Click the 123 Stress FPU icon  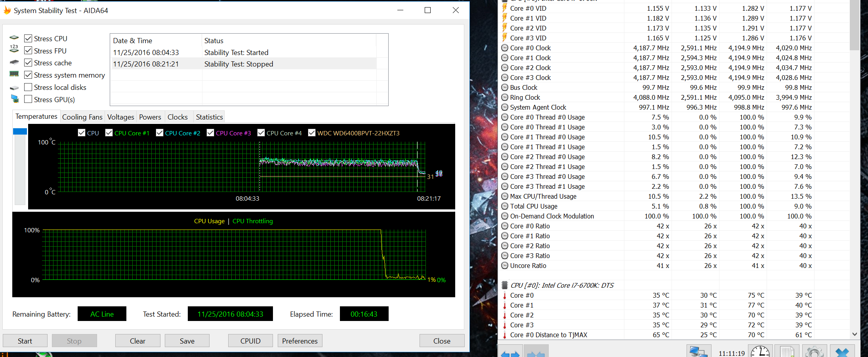click(14, 49)
